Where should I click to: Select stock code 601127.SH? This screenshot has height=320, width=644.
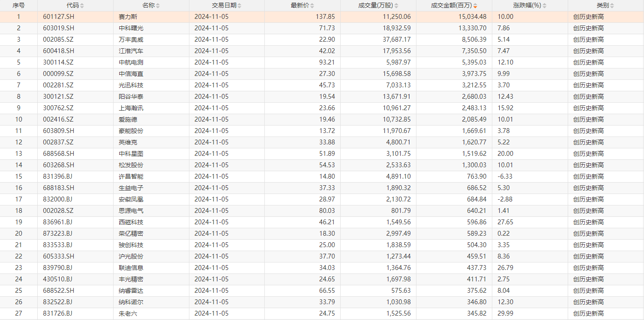click(x=59, y=17)
